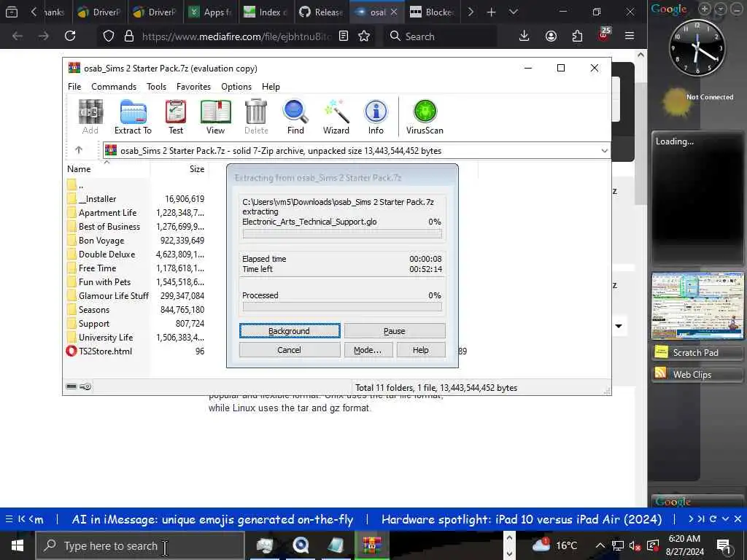Click the desktop thumbnail gadget
The width and height of the screenshot is (747, 560).
coord(697,306)
